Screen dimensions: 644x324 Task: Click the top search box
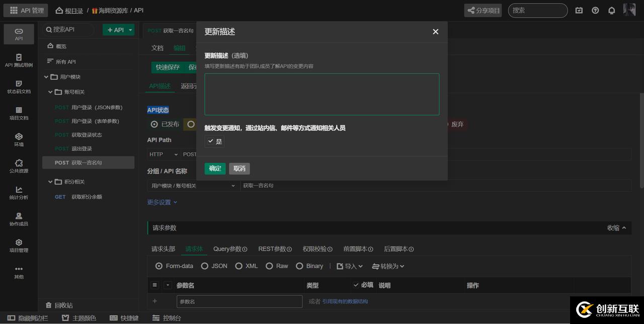(x=538, y=10)
